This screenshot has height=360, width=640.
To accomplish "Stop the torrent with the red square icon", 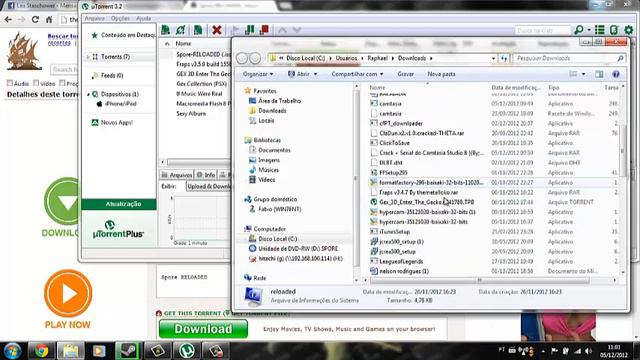I will click(x=264, y=30).
